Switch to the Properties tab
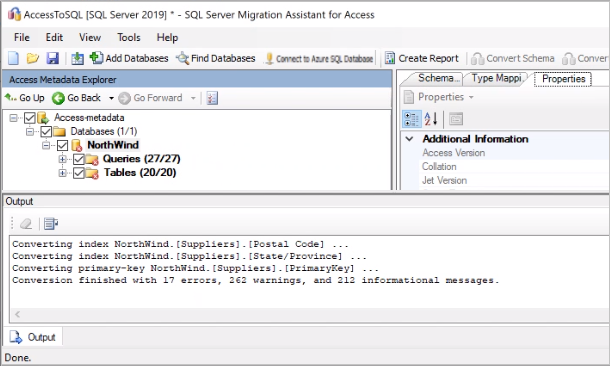This screenshot has width=611, height=366. (x=563, y=79)
